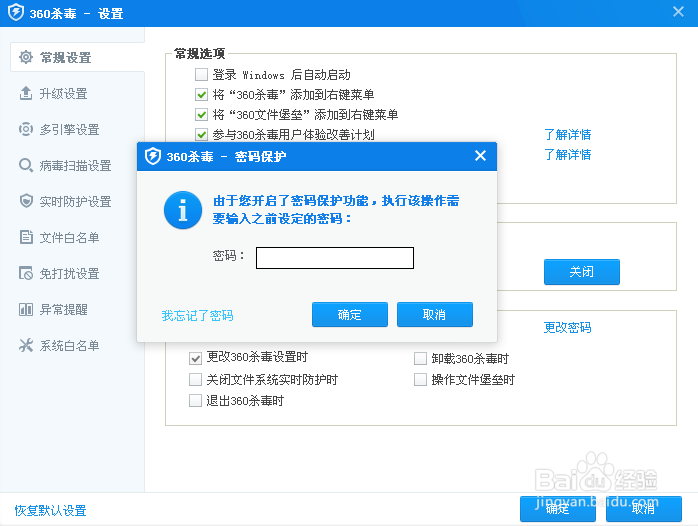
Task: Focus the 密码 input field
Action: pyautogui.click(x=335, y=258)
